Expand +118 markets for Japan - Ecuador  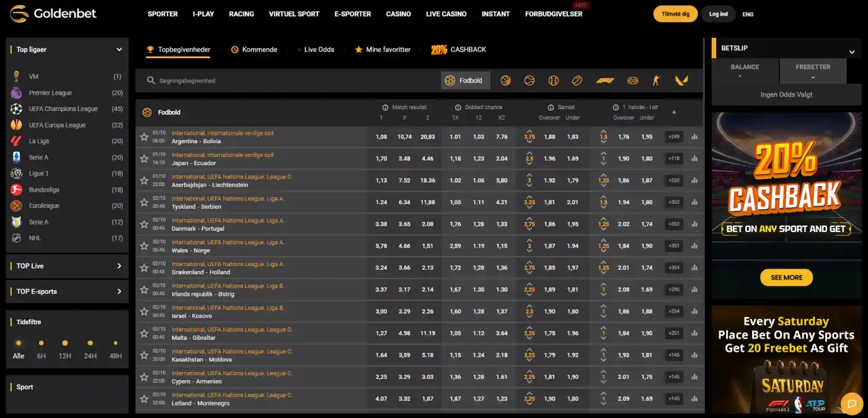click(x=674, y=159)
